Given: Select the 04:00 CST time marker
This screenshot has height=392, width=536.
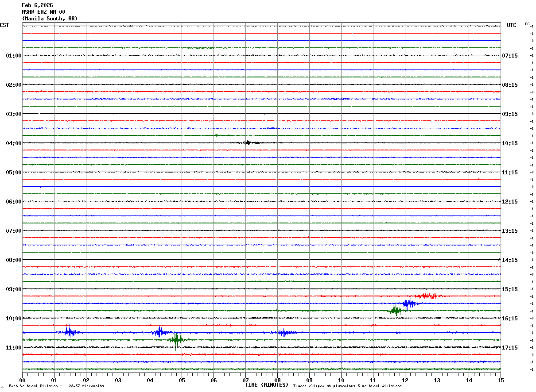Looking at the screenshot, I should [x=13, y=143].
